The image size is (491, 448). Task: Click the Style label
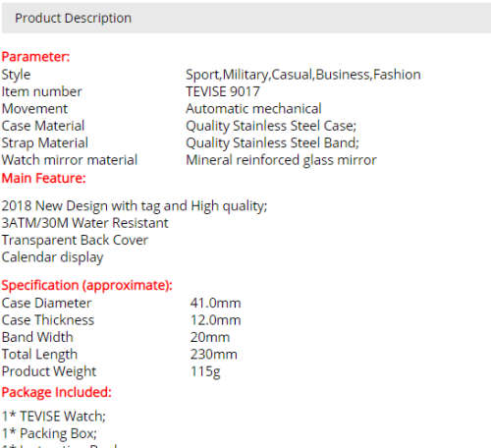16,75
